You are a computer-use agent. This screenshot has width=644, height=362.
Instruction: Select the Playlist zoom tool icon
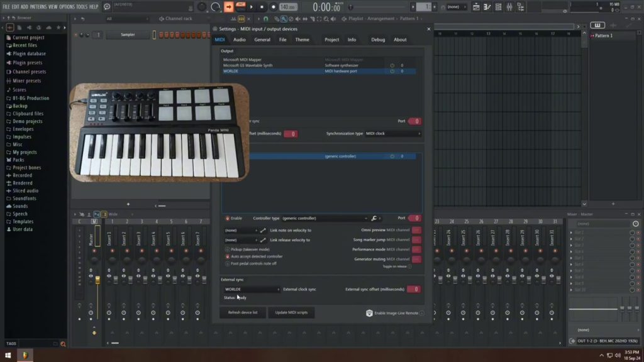click(x=326, y=18)
